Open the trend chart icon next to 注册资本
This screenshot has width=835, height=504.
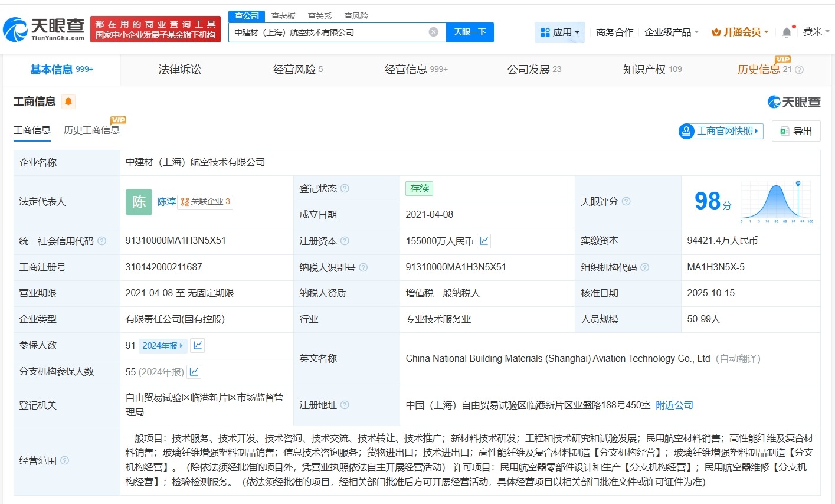[x=484, y=241]
